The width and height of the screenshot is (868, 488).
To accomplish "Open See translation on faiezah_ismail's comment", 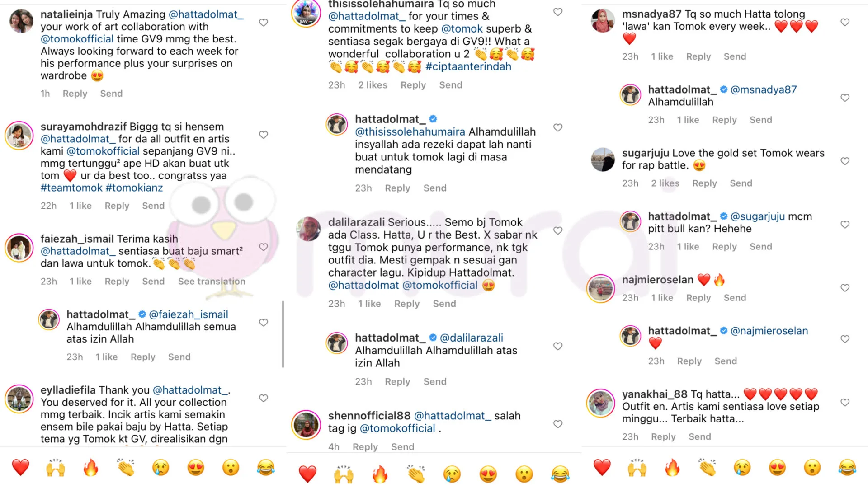I will click(x=212, y=282).
